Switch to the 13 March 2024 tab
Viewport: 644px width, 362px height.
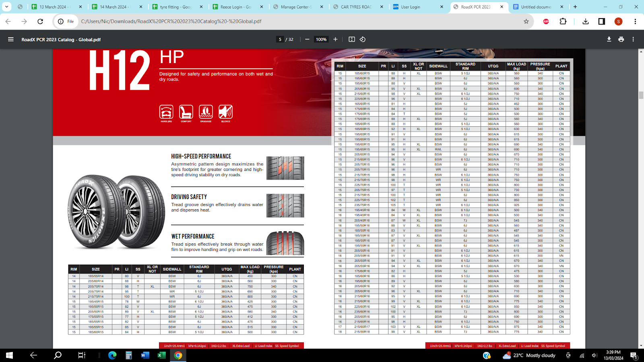coord(57,7)
